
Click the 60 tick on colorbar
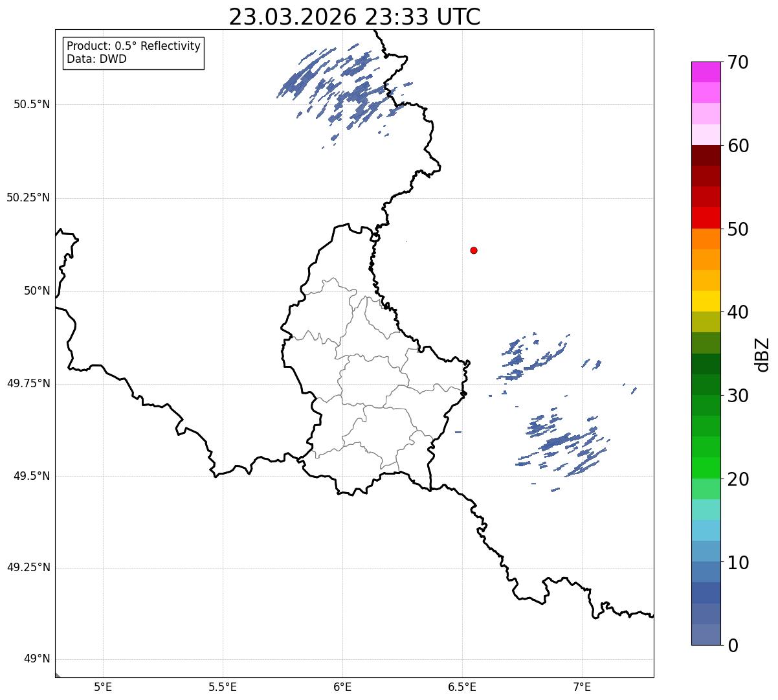click(738, 146)
